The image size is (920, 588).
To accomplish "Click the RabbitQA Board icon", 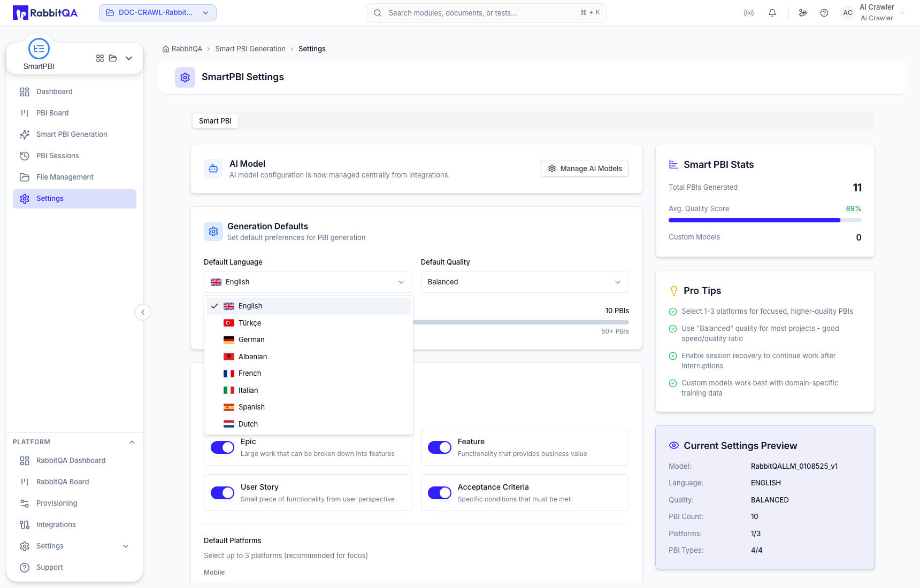I will (25, 482).
